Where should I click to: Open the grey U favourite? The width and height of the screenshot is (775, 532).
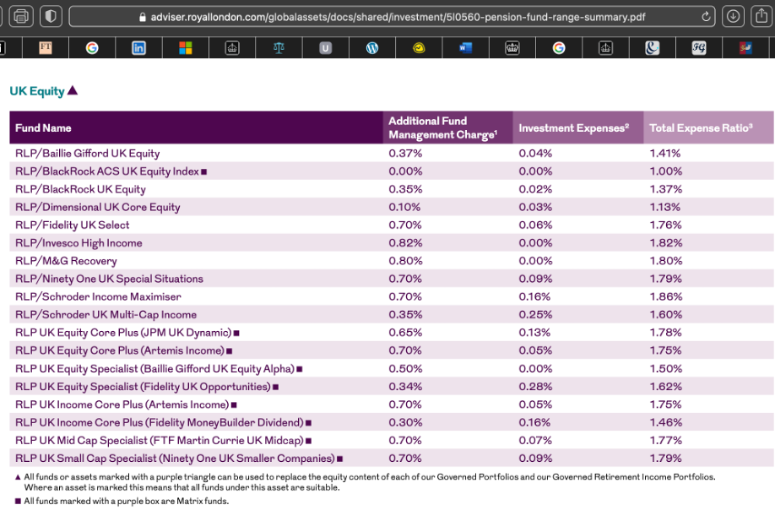point(325,48)
